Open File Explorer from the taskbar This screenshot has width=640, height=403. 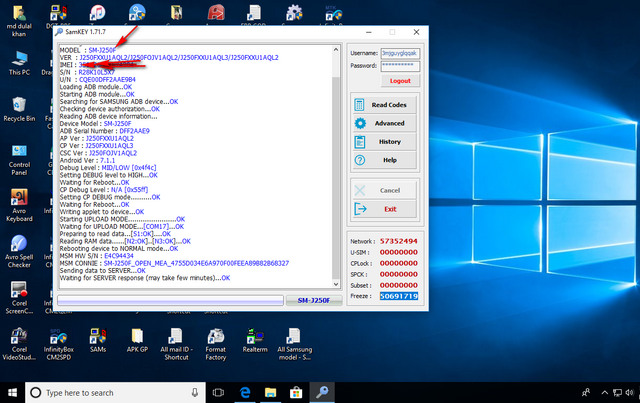tap(270, 393)
